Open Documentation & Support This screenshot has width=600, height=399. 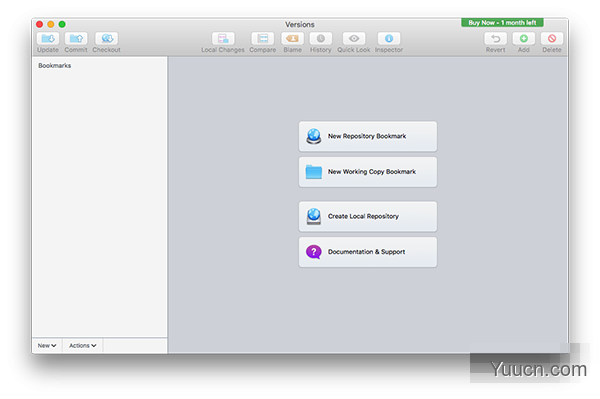[368, 252]
